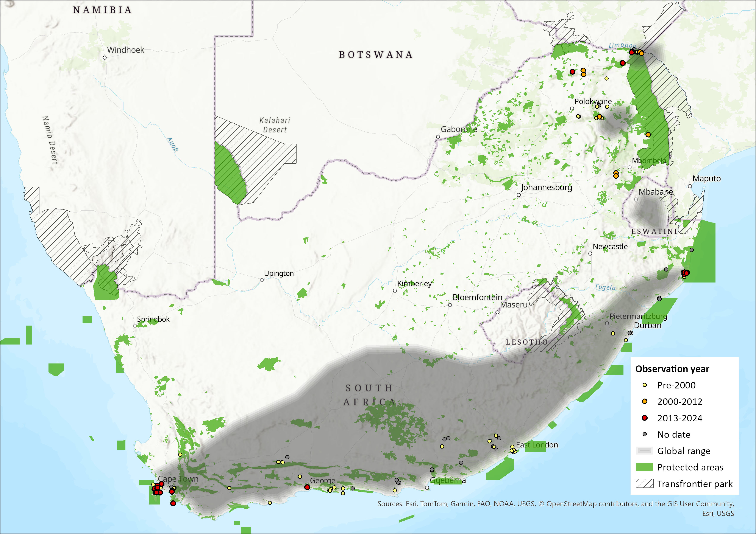The width and height of the screenshot is (756, 534).
Task: Click the East London city label
Action: (537, 445)
